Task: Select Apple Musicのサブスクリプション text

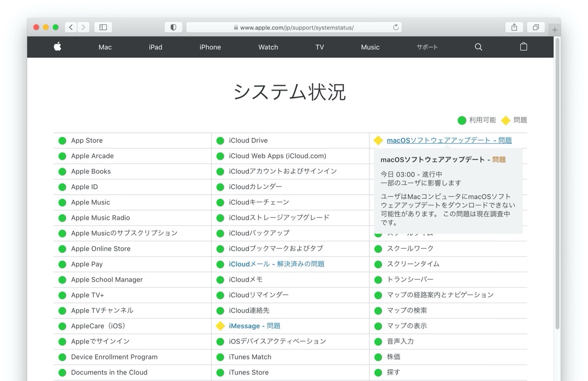Action: (x=125, y=233)
